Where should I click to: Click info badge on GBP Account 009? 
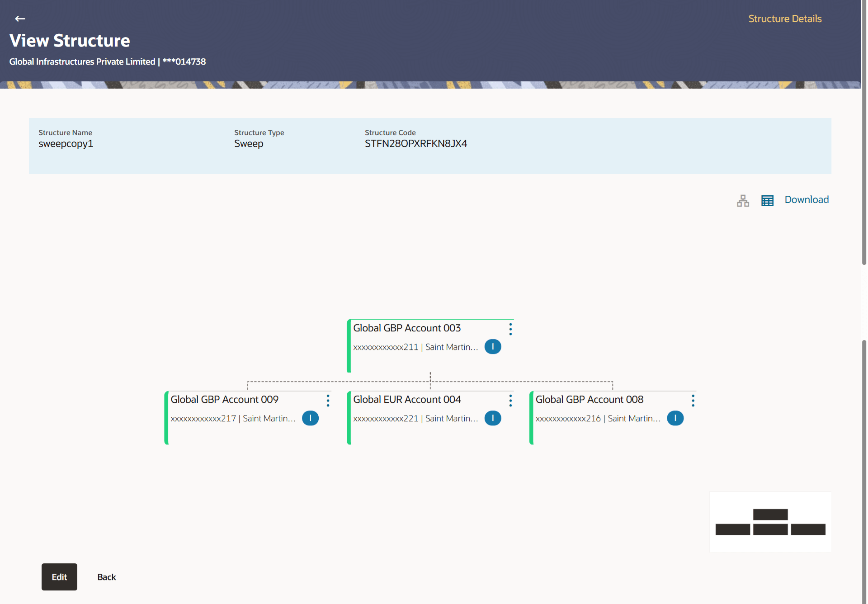(x=310, y=418)
